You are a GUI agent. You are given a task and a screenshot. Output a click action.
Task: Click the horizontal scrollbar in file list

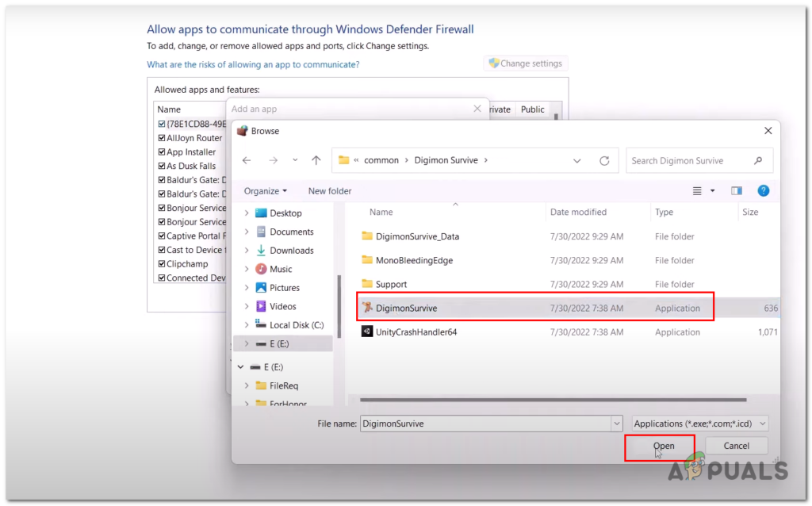pyautogui.click(x=553, y=400)
